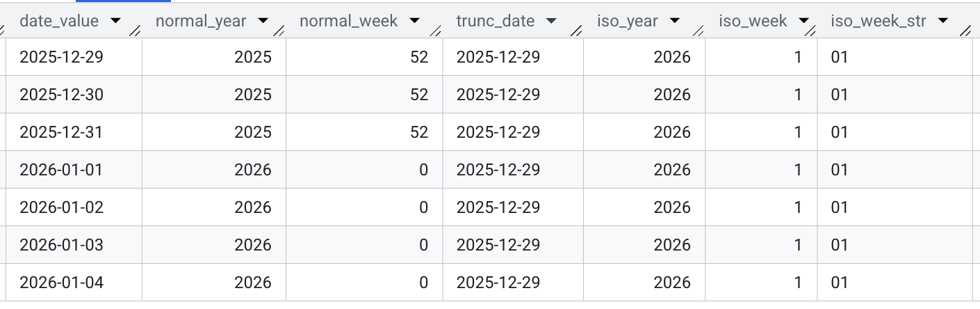980x309 pixels.
Task: Open the date_value column dropdown arrow
Action: 115,22
